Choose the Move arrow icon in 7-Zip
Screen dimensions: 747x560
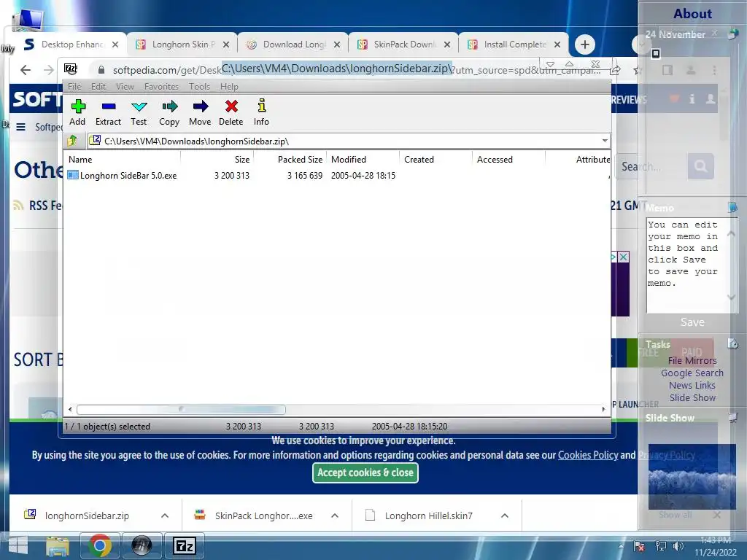pos(200,112)
